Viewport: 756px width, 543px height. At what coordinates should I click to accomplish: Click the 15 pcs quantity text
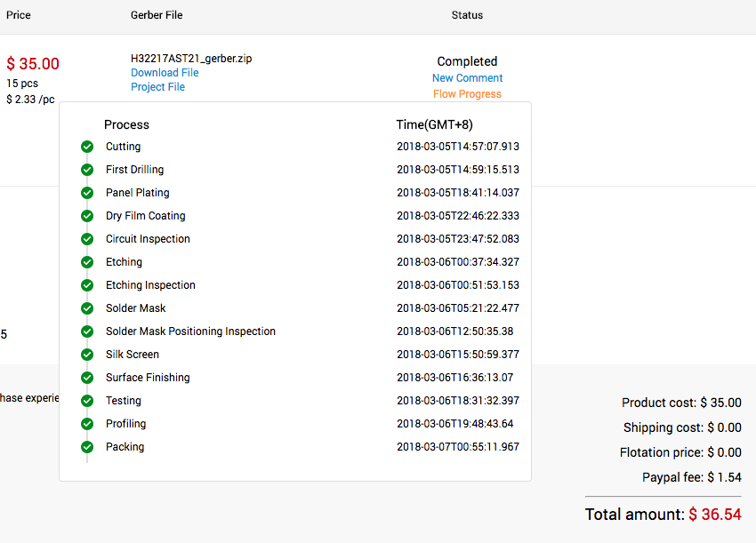[22, 84]
